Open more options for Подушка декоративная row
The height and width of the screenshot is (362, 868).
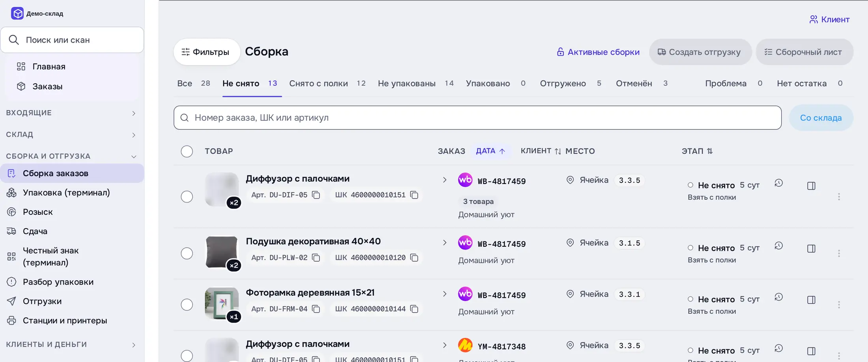click(x=839, y=253)
